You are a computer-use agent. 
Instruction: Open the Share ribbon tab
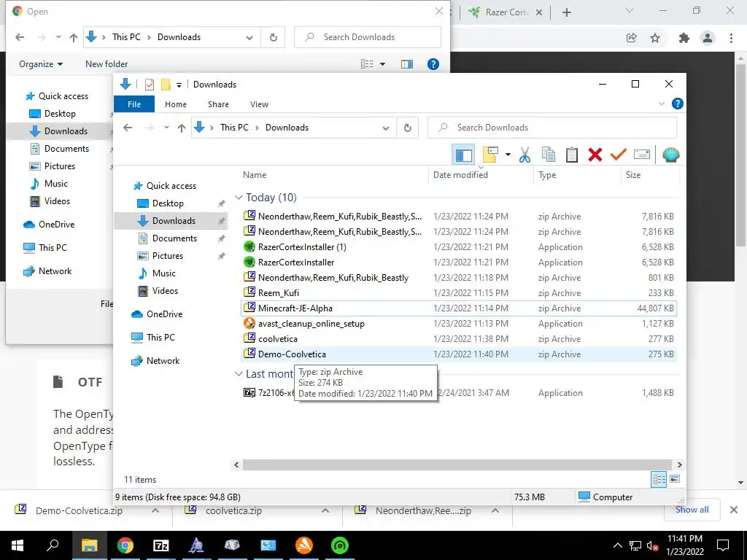(x=218, y=104)
